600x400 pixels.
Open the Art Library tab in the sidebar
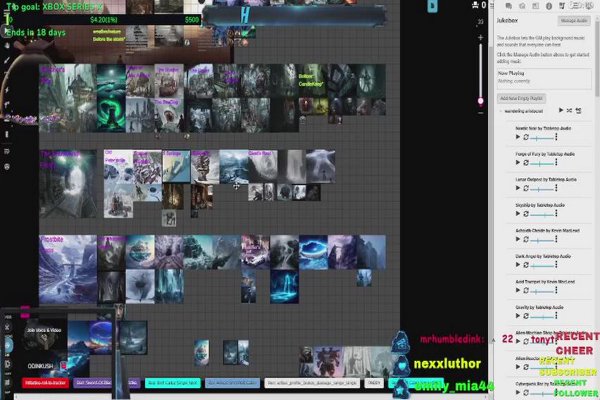click(x=522, y=6)
